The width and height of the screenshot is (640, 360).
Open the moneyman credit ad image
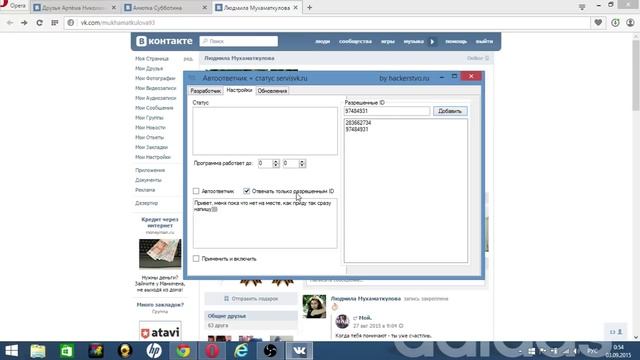(x=160, y=253)
